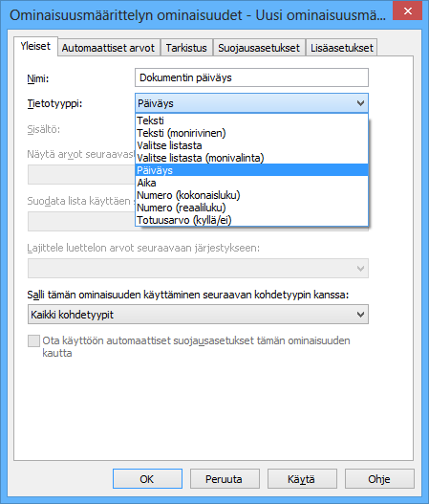Collapse the Tietotyyppi dropdown arrow
Screen dimensions: 429x504
tap(360, 103)
